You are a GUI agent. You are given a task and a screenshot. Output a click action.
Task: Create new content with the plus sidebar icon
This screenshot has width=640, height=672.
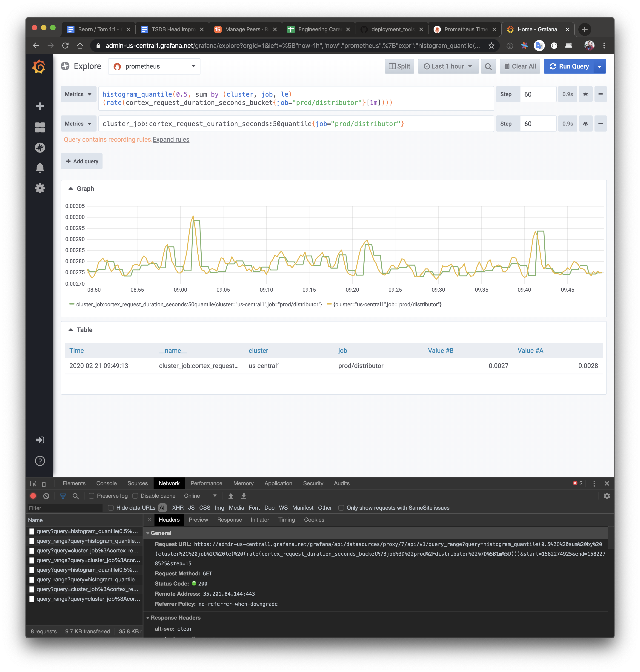point(40,106)
